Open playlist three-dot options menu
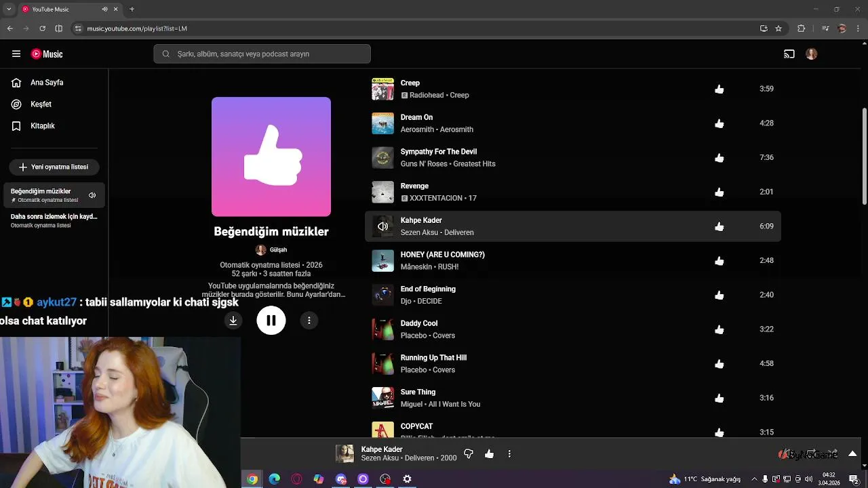Screen dimensions: 868x488 pos(309,321)
